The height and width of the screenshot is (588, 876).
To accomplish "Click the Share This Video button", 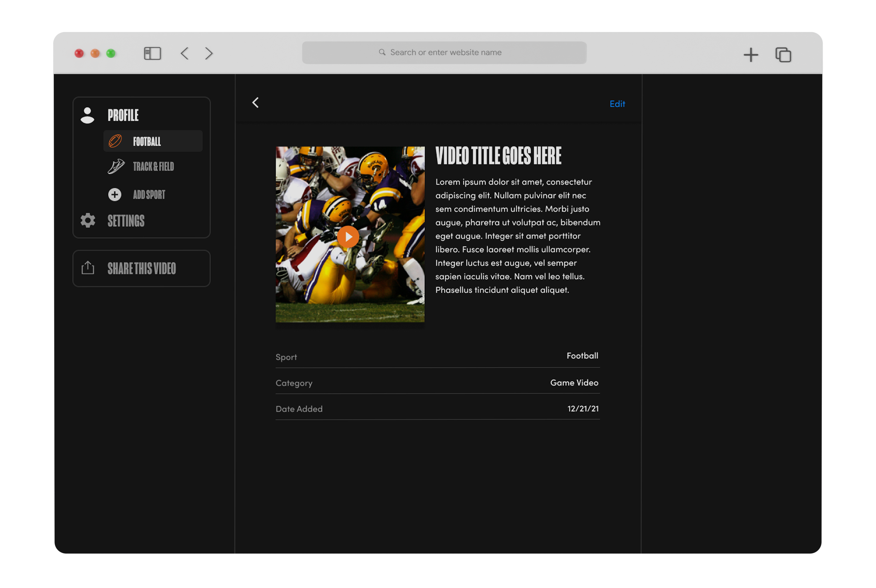I will [x=142, y=268].
